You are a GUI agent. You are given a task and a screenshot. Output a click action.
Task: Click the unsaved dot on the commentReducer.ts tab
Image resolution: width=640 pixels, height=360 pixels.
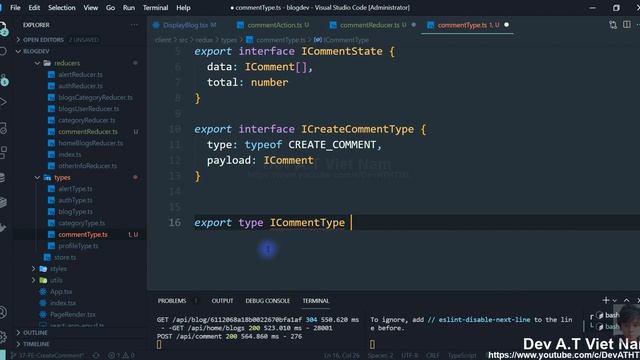(x=413, y=25)
